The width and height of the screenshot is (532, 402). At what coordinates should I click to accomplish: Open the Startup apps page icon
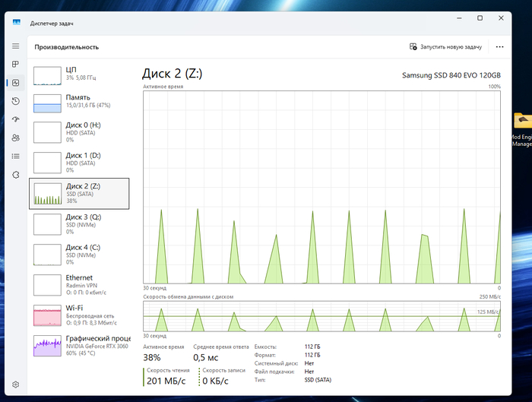click(x=16, y=119)
